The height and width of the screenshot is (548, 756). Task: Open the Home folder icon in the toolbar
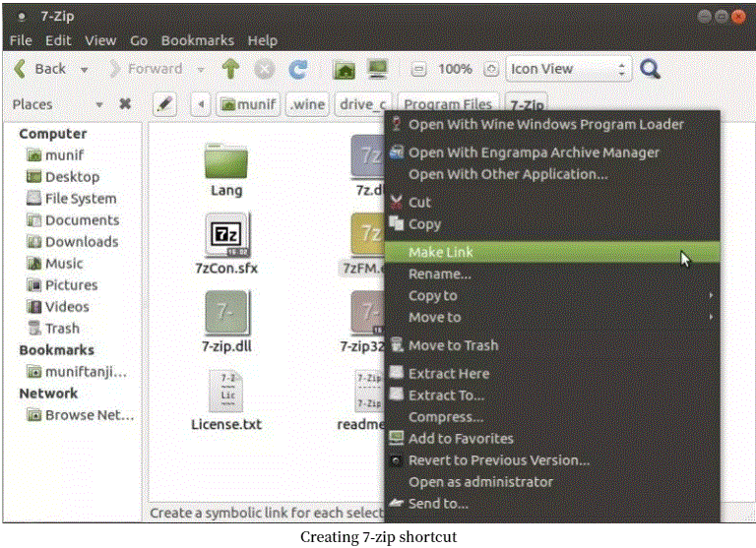[x=345, y=70]
